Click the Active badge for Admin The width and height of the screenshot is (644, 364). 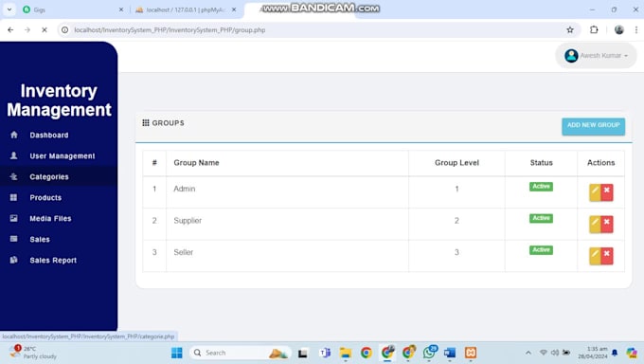click(541, 187)
